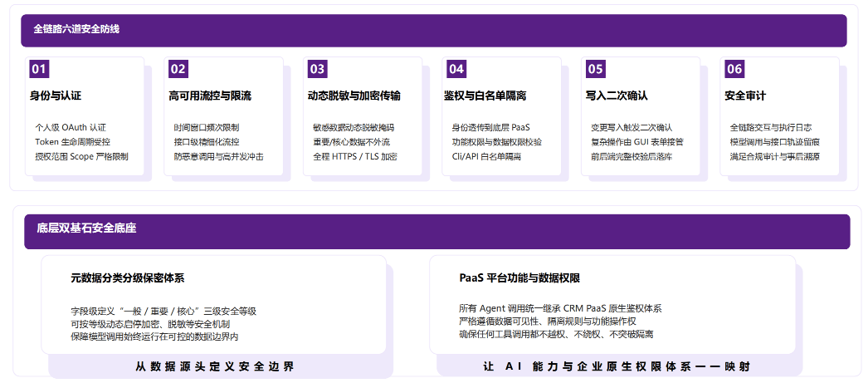Select the line Cli/API 白名单隔离
Screen dimensions: 868x388
tap(486, 156)
